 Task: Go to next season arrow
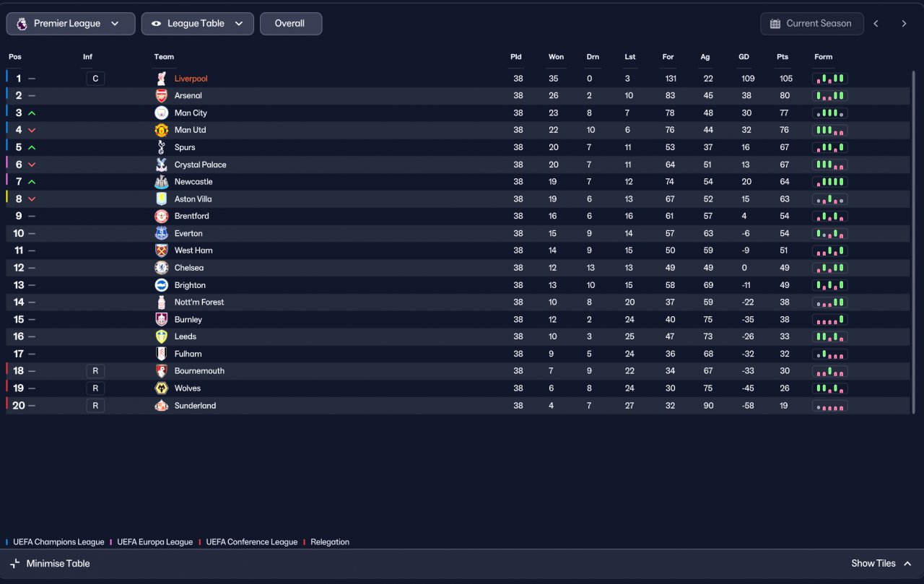click(x=904, y=24)
